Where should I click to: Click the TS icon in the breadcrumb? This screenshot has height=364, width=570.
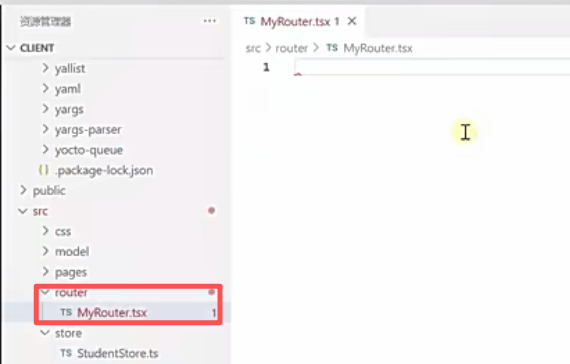332,48
